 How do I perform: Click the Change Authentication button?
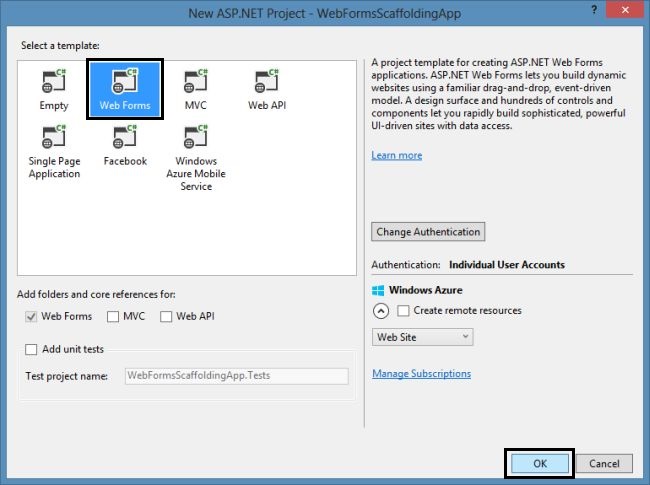(428, 232)
